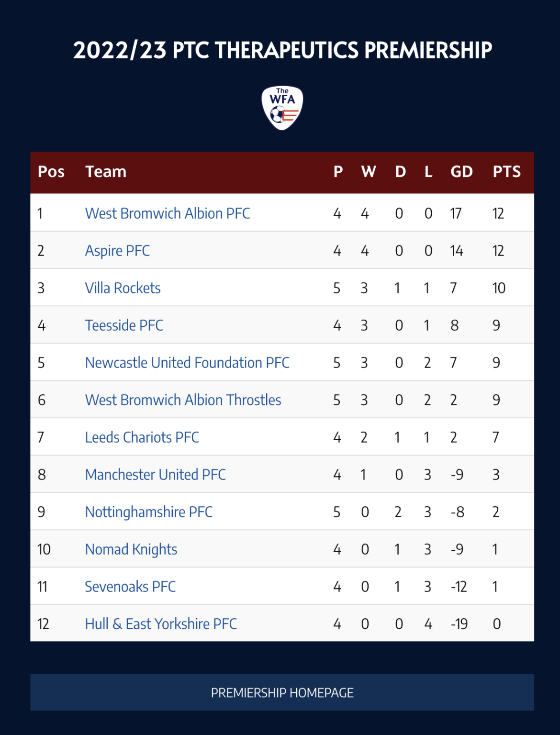Click the Pos column header

(51, 172)
